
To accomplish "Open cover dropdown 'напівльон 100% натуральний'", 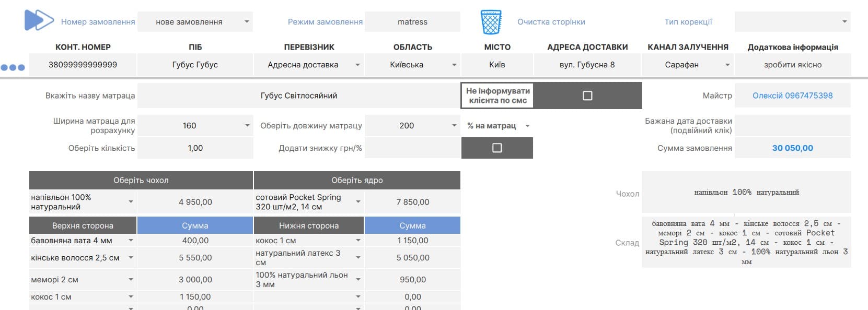I will coord(131,202).
